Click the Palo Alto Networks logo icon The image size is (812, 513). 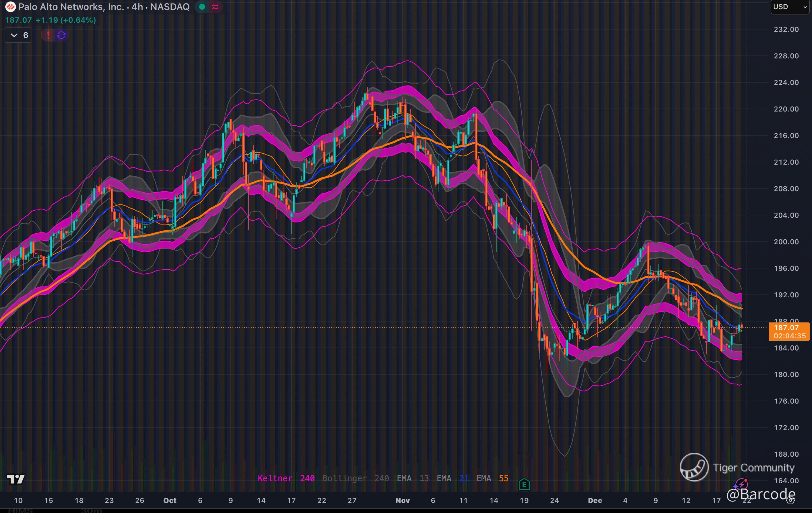point(10,7)
